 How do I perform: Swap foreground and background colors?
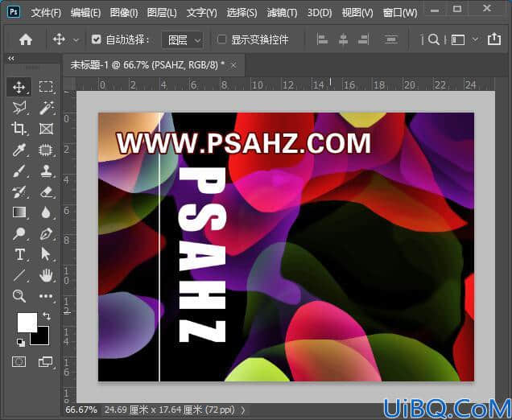point(47,316)
